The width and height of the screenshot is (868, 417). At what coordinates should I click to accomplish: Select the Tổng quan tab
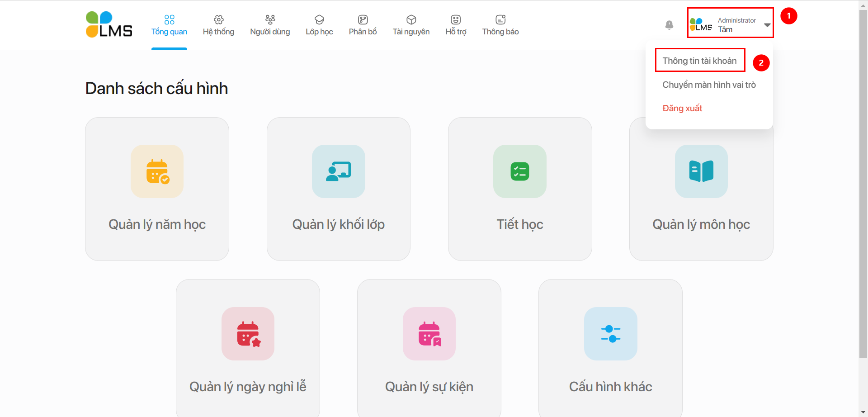pos(169,25)
